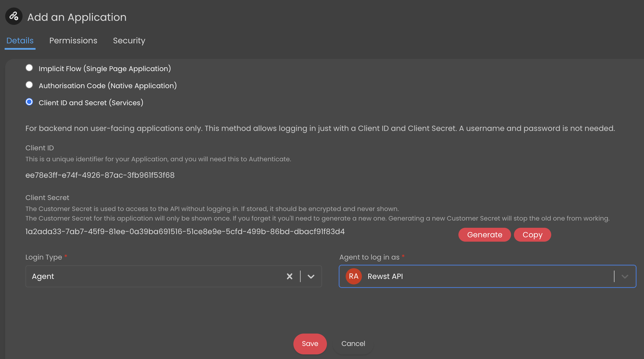Save the application
This screenshot has width=644, height=359.
pos(310,344)
